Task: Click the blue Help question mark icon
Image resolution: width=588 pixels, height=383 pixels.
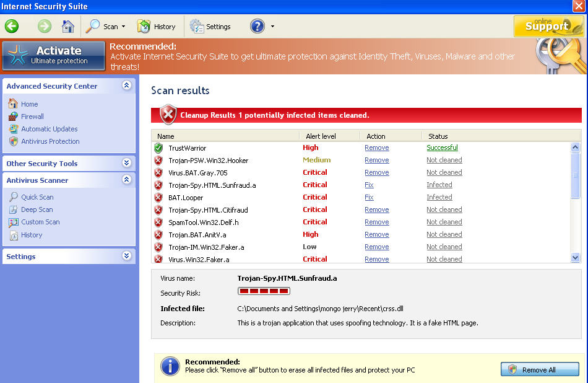Action: coord(257,26)
